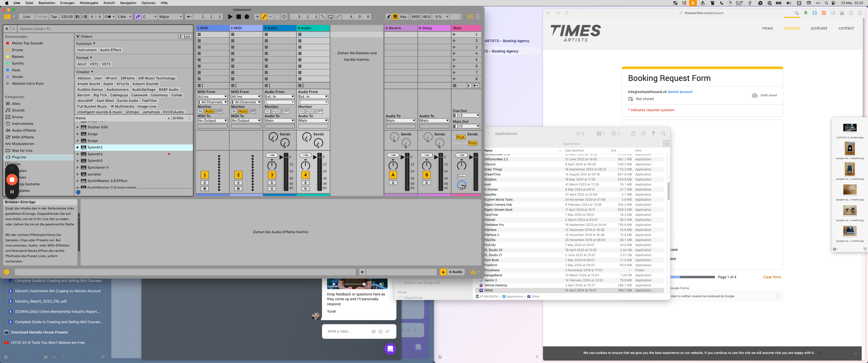Open the contact page on Times Artists site

pos(846,28)
